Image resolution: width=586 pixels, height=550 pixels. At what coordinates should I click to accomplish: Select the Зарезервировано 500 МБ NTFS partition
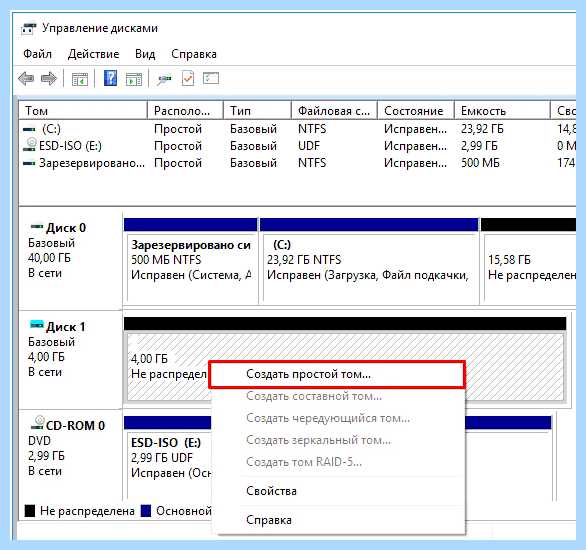(x=191, y=261)
